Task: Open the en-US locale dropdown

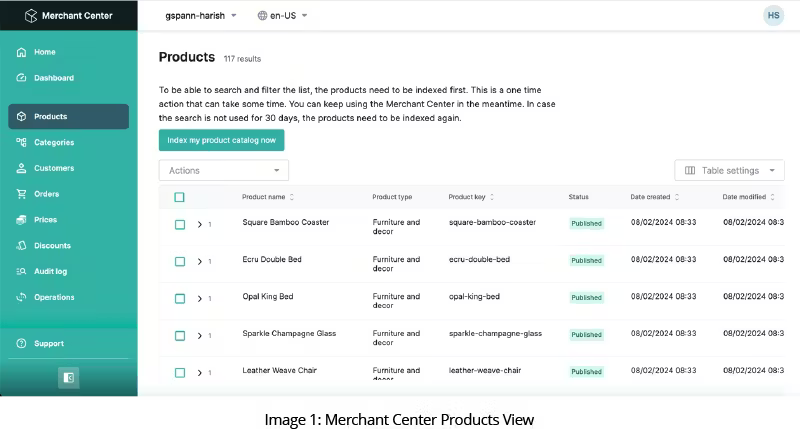Action: tap(283, 16)
